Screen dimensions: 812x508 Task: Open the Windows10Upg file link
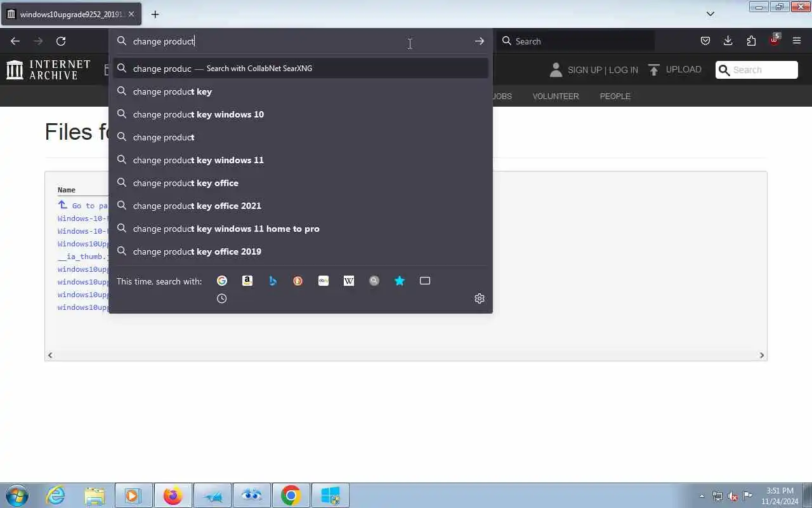coord(83,244)
